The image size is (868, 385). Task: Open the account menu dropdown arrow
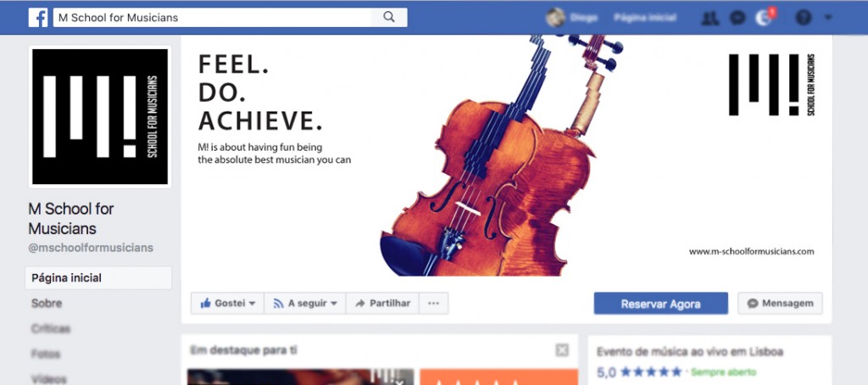[x=828, y=18]
